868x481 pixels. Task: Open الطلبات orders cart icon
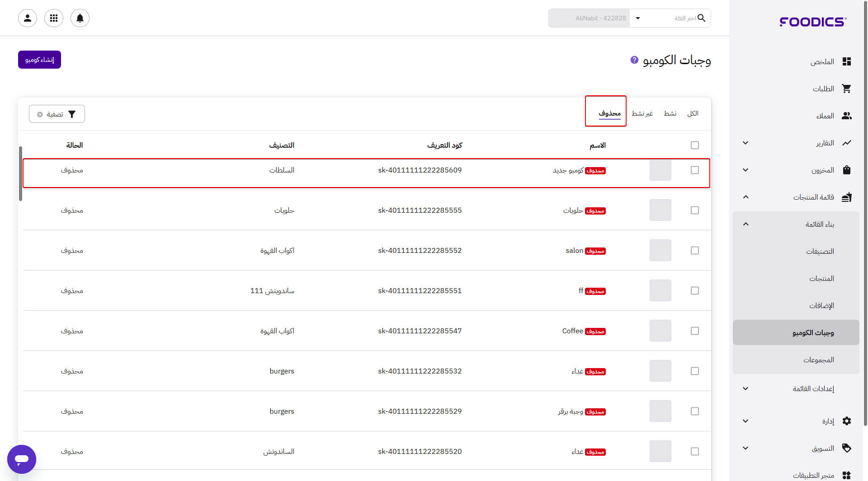[846, 89]
